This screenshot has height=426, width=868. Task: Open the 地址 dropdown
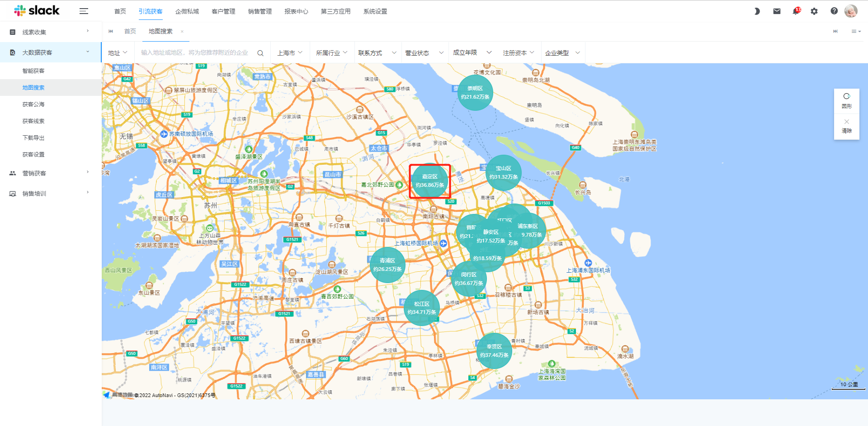(x=118, y=53)
